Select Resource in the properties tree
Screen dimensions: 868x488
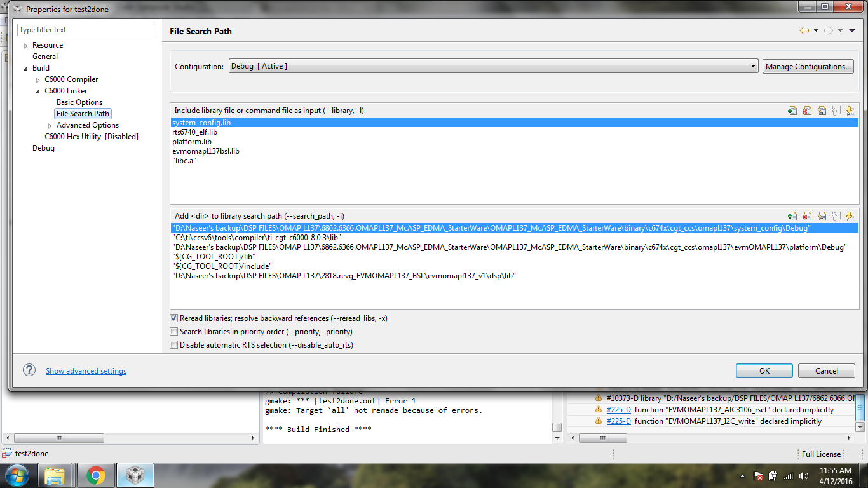tap(48, 45)
